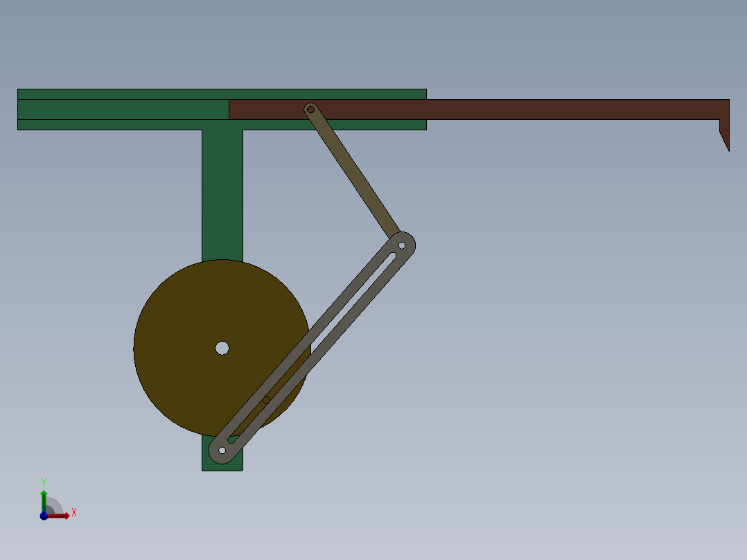
Task: Pick the pin hole atop the connecting rod
Action: (x=310, y=110)
